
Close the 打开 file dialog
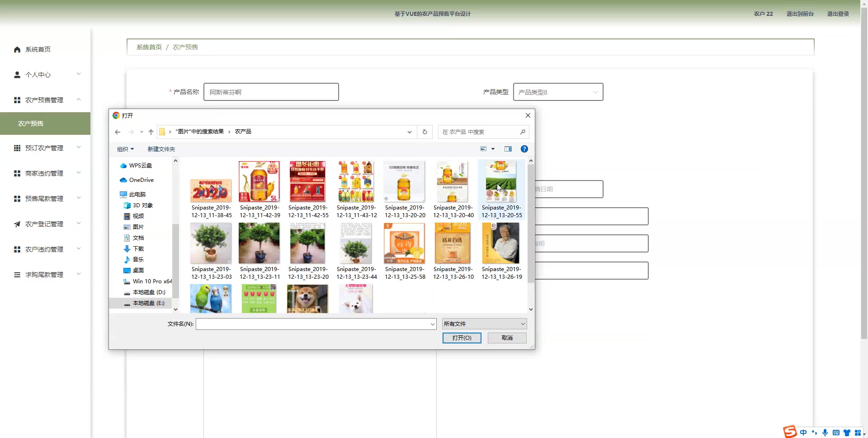[528, 115]
